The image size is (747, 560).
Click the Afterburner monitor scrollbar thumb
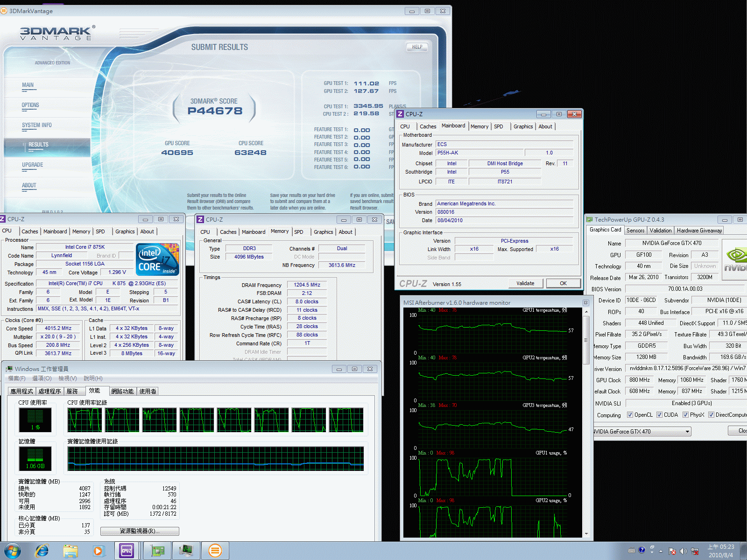(x=586, y=340)
